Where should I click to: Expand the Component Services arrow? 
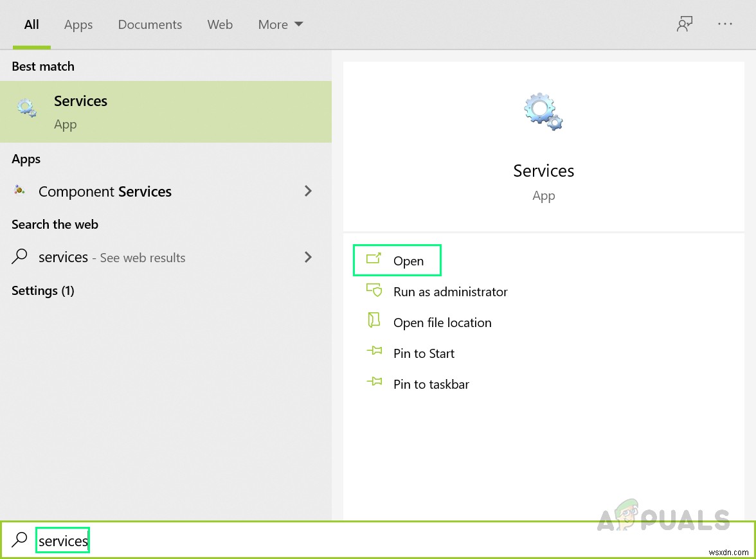(x=308, y=191)
